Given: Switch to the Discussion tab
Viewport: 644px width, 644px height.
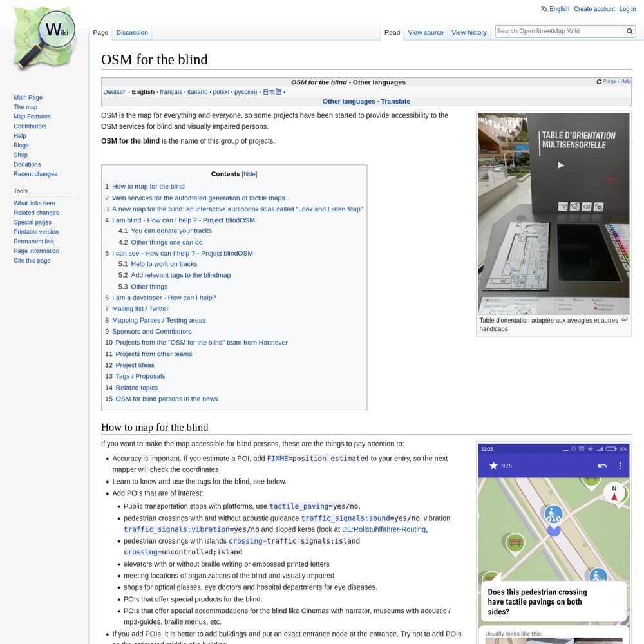Looking at the screenshot, I should pos(132,32).
